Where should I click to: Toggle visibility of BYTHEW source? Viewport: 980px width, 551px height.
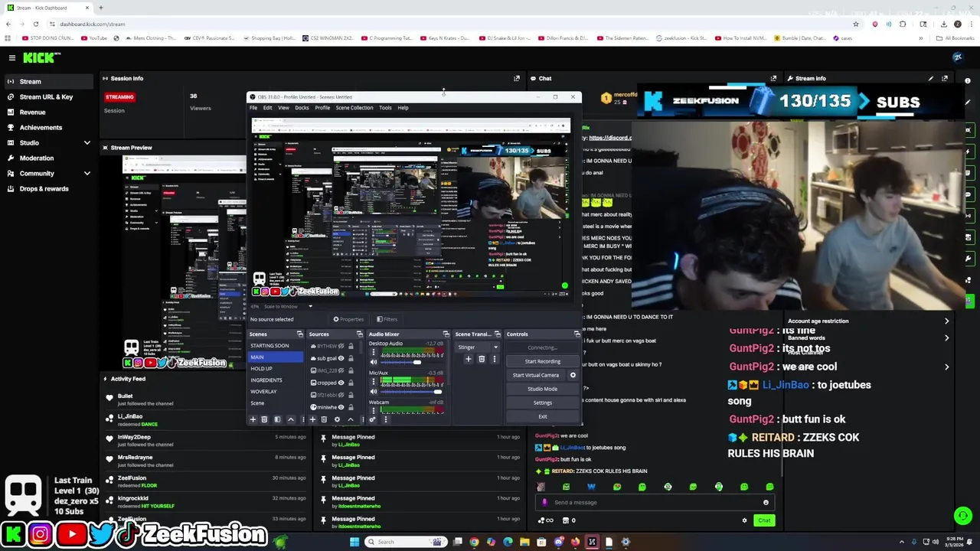coord(341,347)
